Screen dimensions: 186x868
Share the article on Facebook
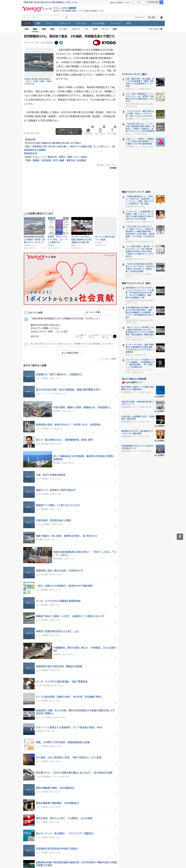tap(61, 43)
